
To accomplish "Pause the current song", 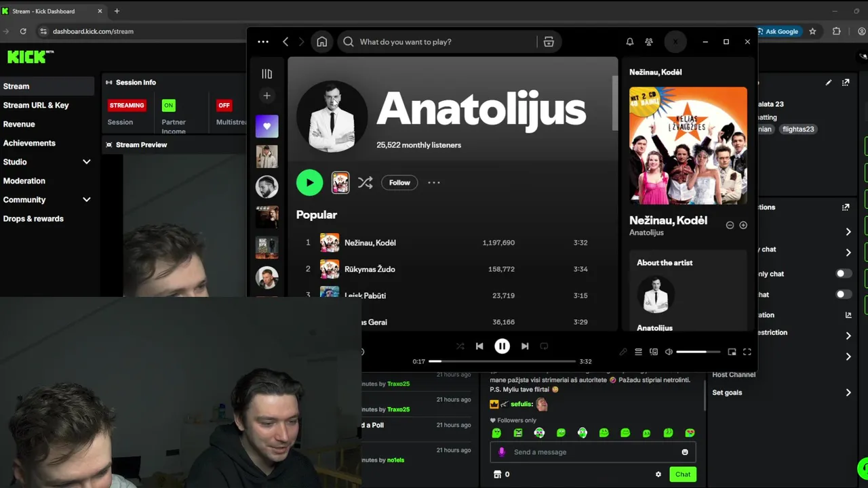I will 502,346.
